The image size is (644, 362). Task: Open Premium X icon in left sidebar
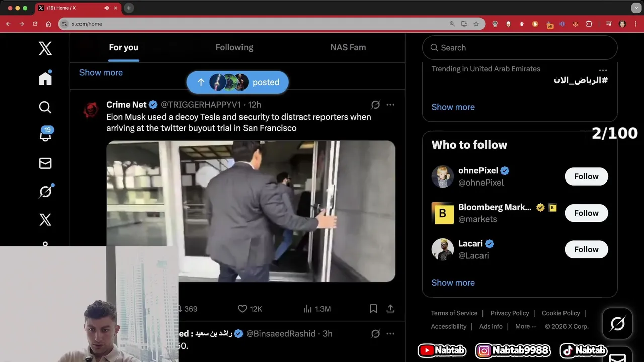point(45,220)
